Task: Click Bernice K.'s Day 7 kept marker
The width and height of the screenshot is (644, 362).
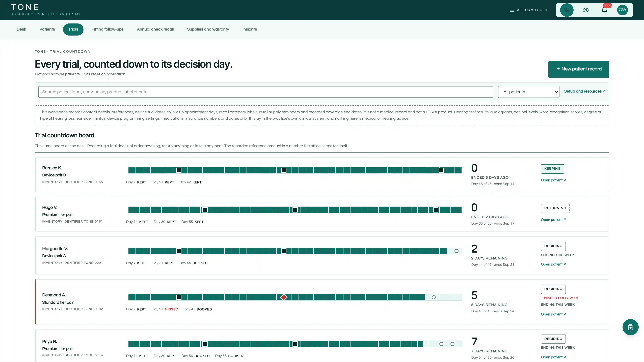Action: [178, 170]
